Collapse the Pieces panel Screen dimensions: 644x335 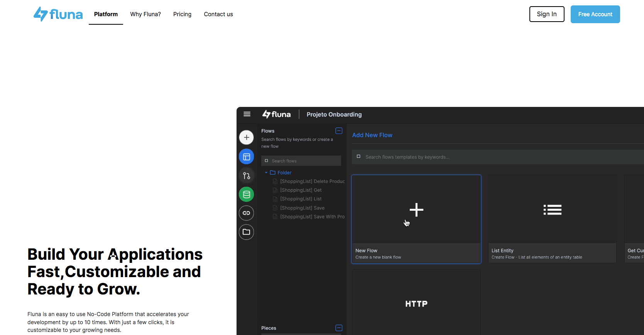tap(339, 328)
